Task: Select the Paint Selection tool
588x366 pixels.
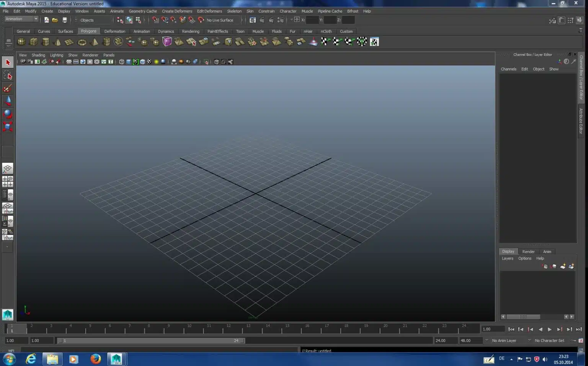Action: 7,88
